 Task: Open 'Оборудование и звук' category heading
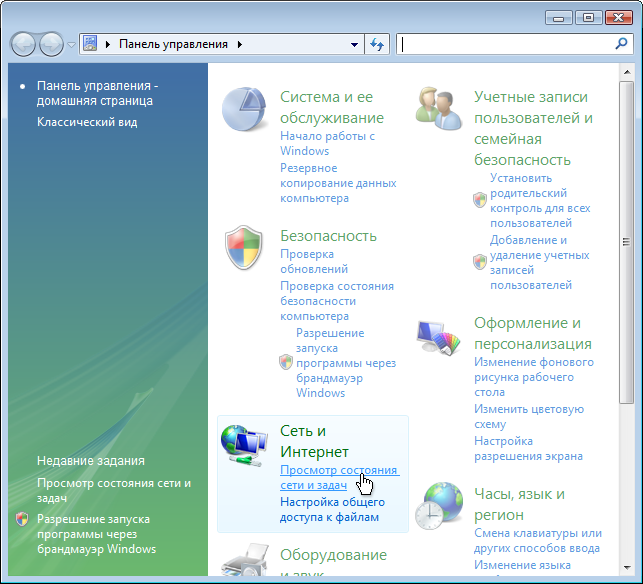pos(333,564)
